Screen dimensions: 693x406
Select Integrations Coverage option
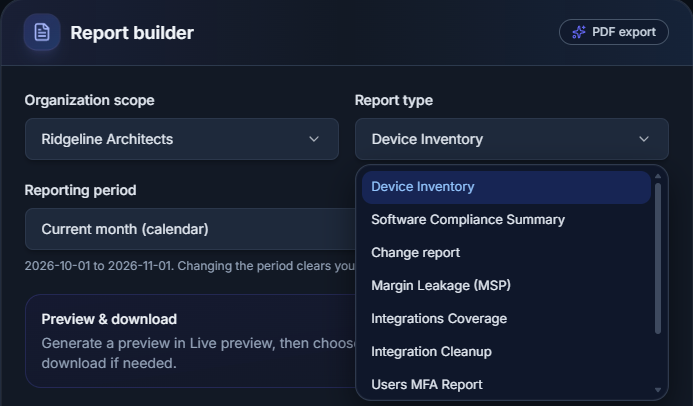[x=506, y=319]
